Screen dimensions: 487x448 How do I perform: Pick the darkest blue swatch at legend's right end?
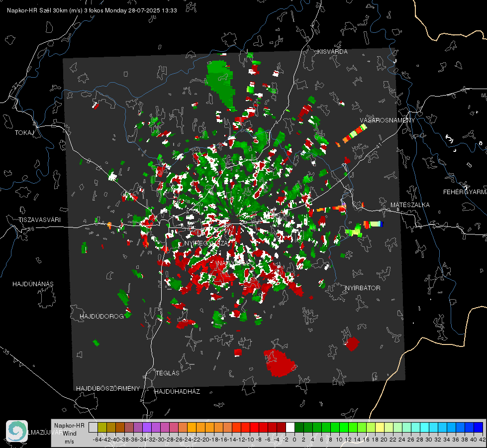click(x=479, y=427)
